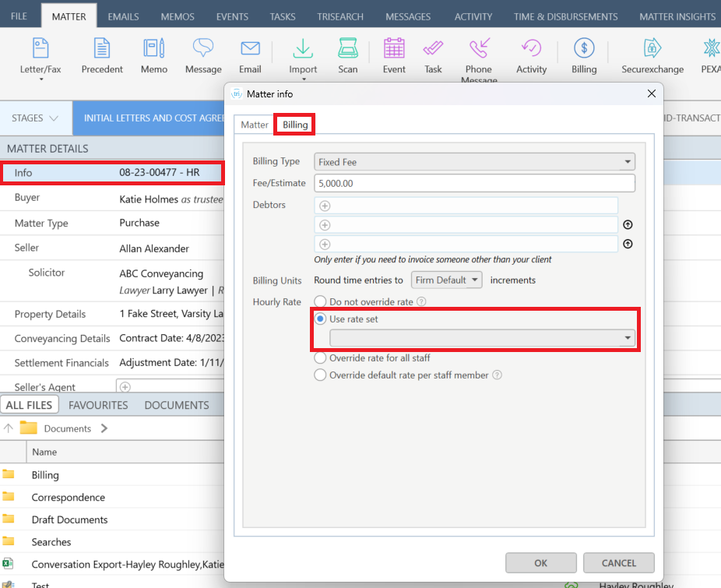Image resolution: width=721 pixels, height=588 pixels.
Task: Select the Info row in Matter Details
Action: [x=112, y=173]
